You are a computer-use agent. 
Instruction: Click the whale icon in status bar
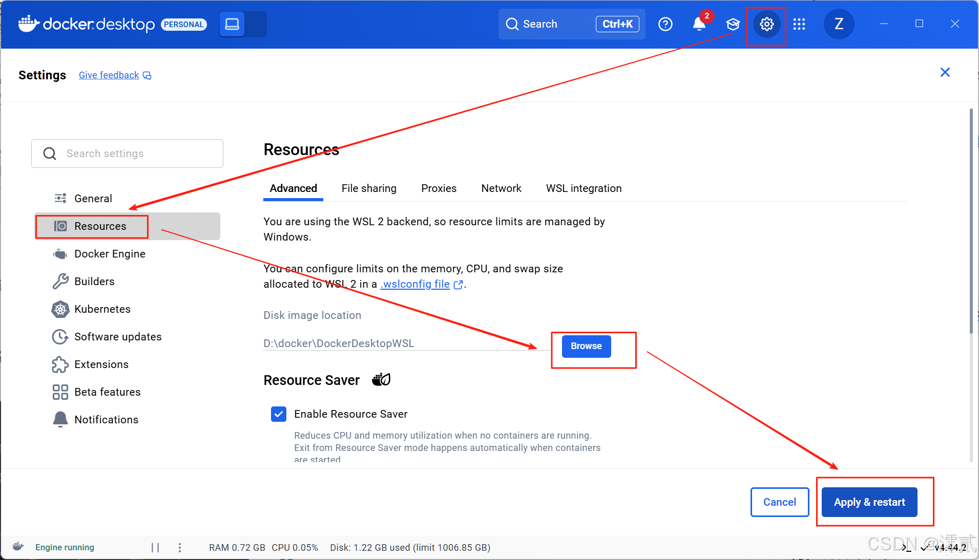pyautogui.click(x=18, y=547)
